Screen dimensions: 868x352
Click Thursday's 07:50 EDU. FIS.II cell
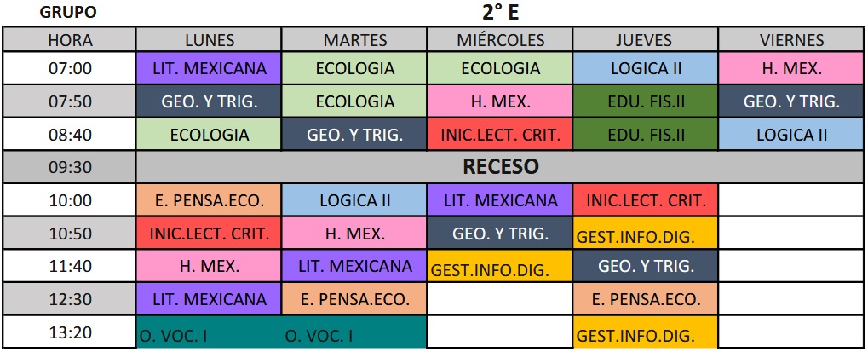646,101
